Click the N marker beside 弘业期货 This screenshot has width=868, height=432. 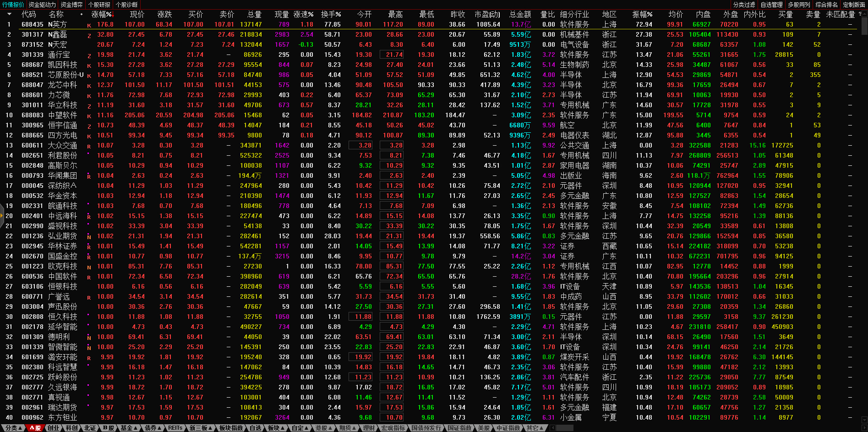tap(89, 237)
